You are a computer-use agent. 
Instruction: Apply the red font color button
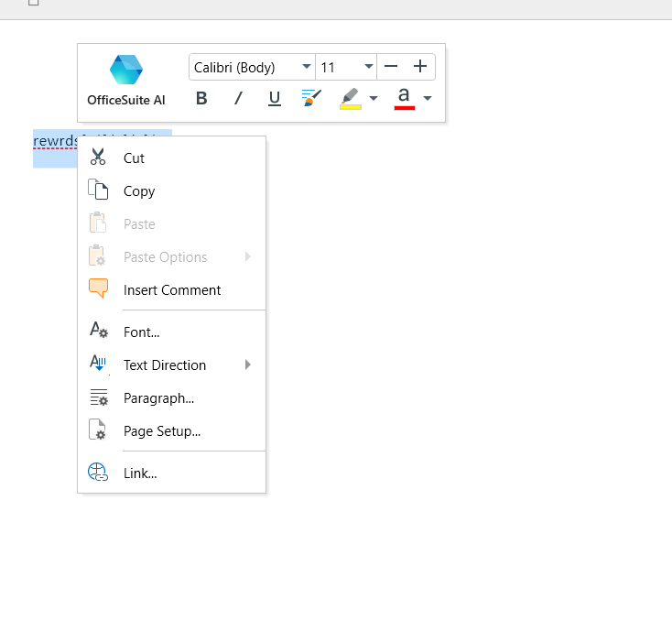pos(405,98)
